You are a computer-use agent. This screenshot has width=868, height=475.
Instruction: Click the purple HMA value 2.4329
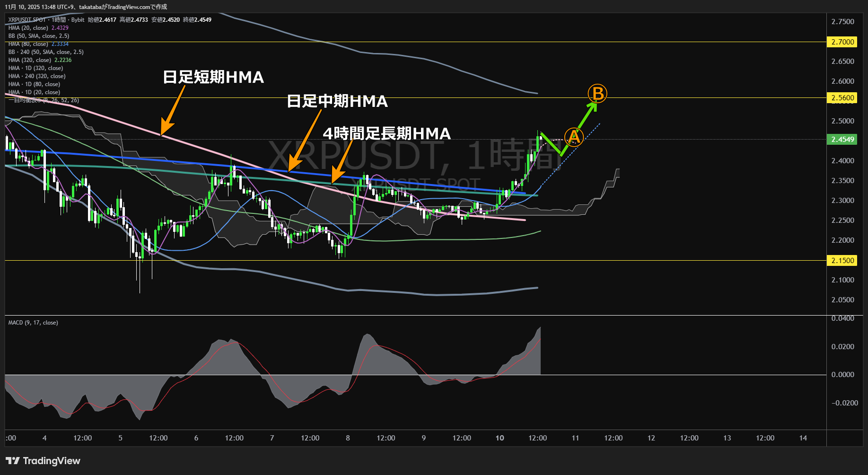click(60, 28)
